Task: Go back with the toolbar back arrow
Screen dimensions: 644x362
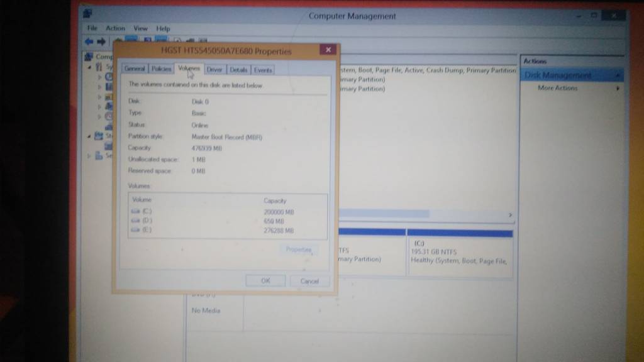Action: point(89,41)
